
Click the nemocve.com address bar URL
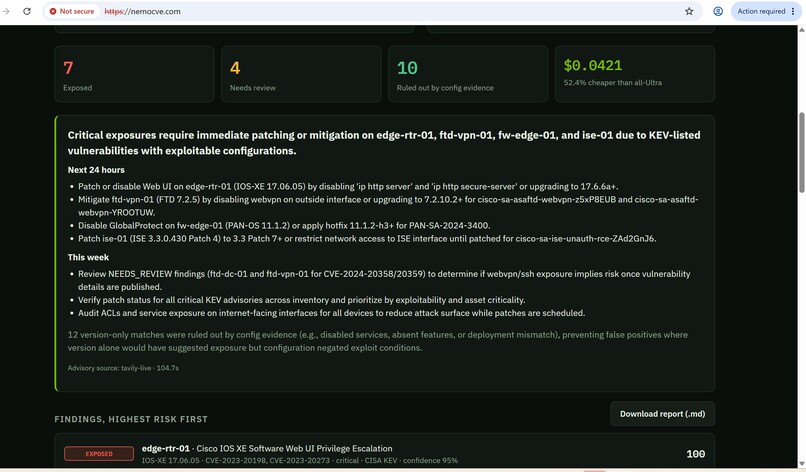[x=142, y=11]
